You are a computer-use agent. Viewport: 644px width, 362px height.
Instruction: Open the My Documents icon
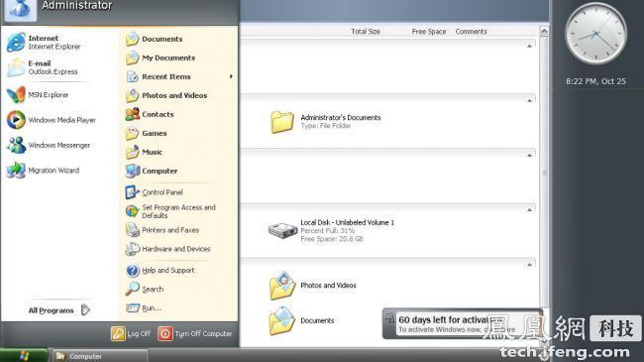coord(132,58)
